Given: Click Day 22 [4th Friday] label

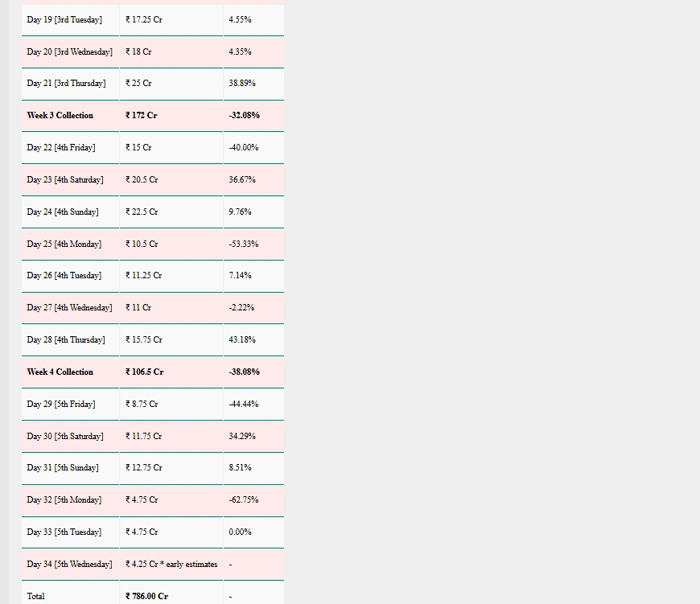Looking at the screenshot, I should coord(61,148).
